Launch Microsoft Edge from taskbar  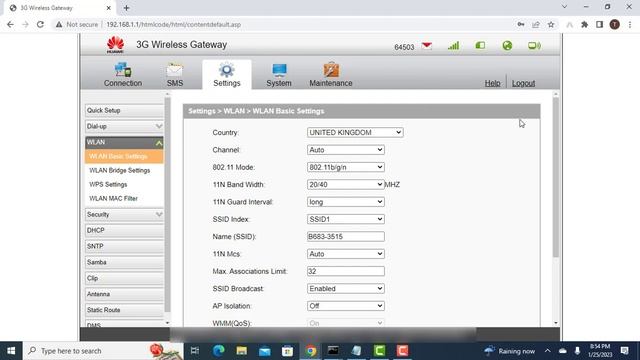218,351
